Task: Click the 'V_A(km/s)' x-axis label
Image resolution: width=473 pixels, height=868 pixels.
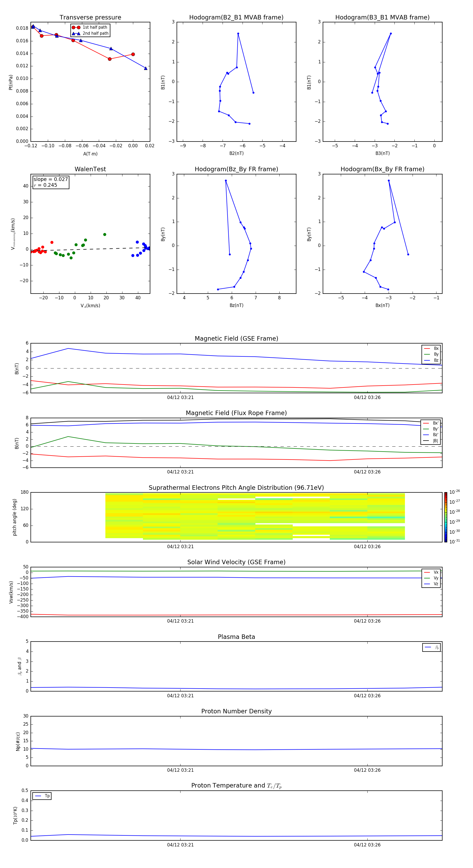Action: coord(90,306)
